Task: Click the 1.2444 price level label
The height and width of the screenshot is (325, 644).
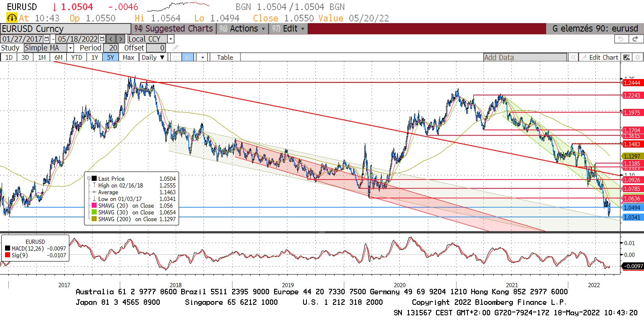Action: (x=632, y=83)
